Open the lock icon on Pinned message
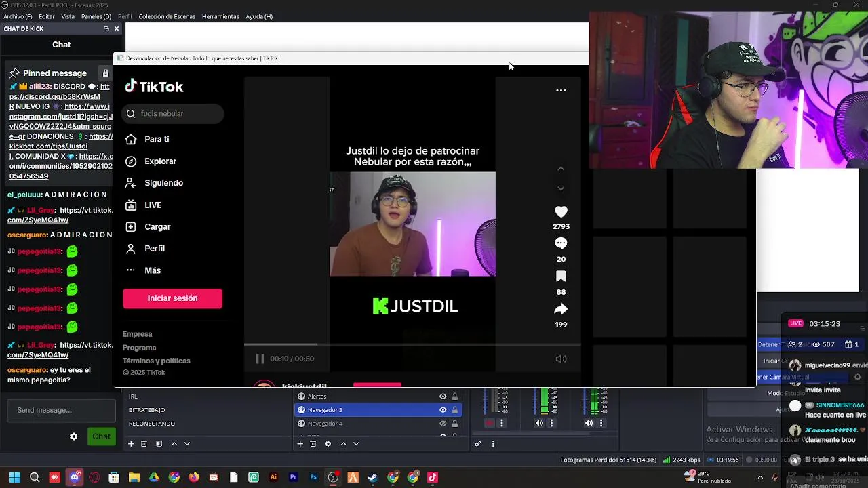868x488 pixels. point(105,73)
